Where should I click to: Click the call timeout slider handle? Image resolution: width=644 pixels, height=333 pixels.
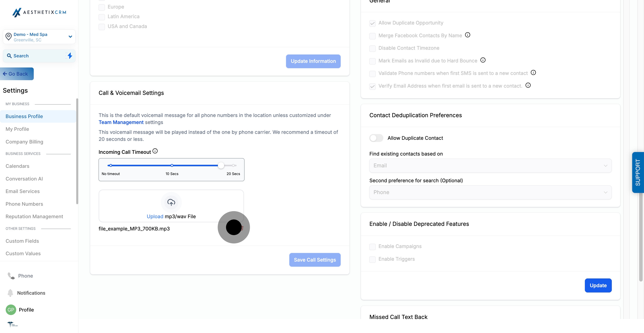click(221, 165)
